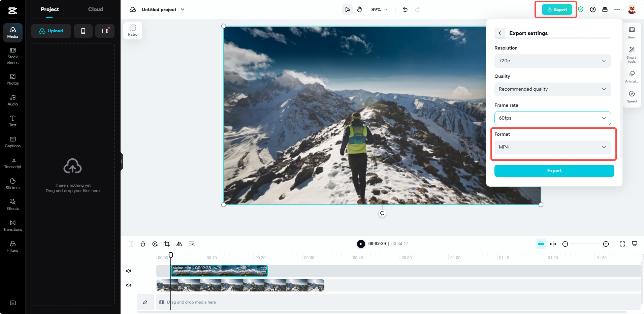Viewport: 644px width, 314px height.
Task: Open the Transitions panel
Action: click(13, 226)
